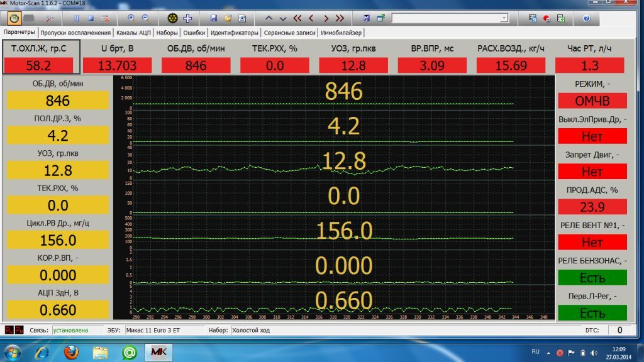This screenshot has width=644, height=362.
Task: Click Час РТ value 1.3
Action: click(x=590, y=65)
